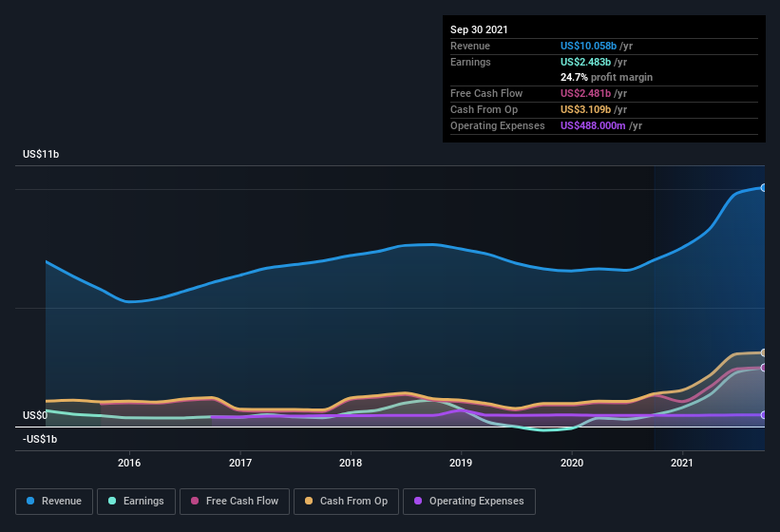Click the US$0 y-axis label
The width and height of the screenshot is (780, 532).
click(x=35, y=416)
